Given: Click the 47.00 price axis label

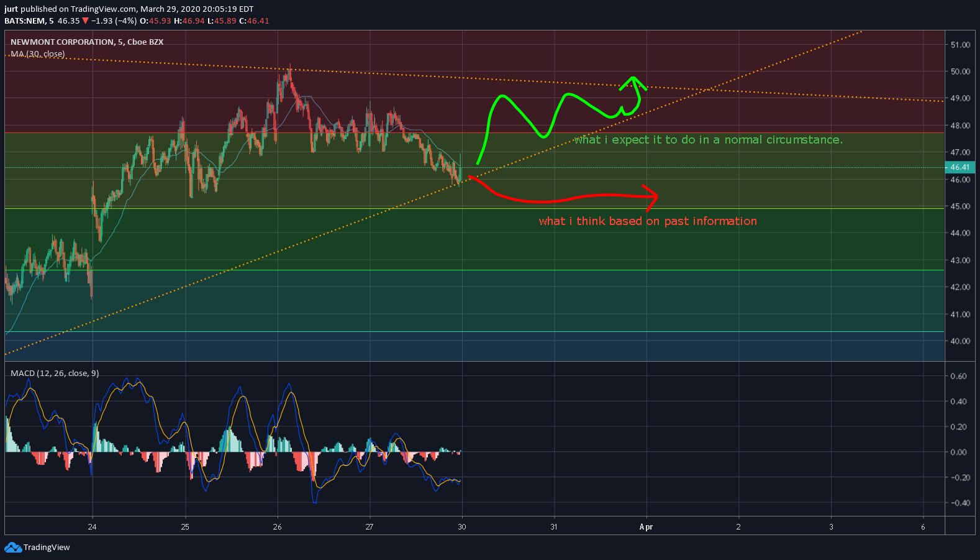Looking at the screenshot, I should 960,152.
